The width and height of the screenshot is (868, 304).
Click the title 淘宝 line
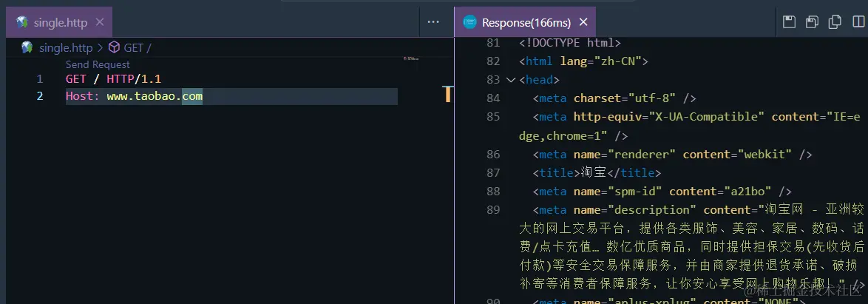[597, 173]
